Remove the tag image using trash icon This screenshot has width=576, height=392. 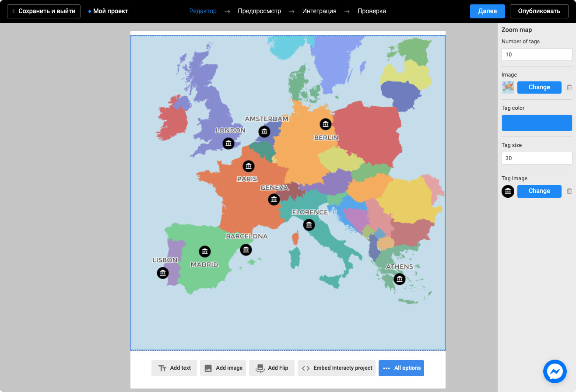pos(569,191)
